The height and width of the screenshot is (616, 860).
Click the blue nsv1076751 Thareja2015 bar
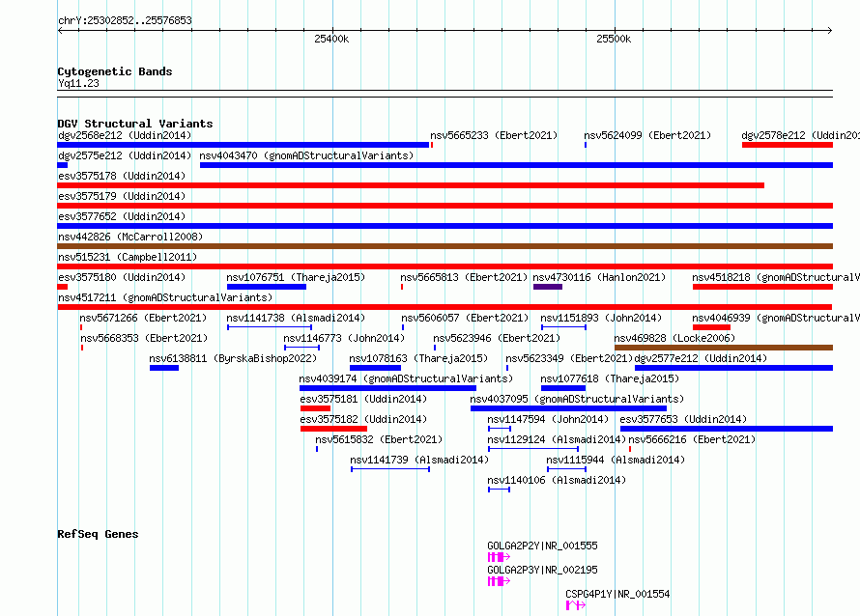[x=267, y=287]
